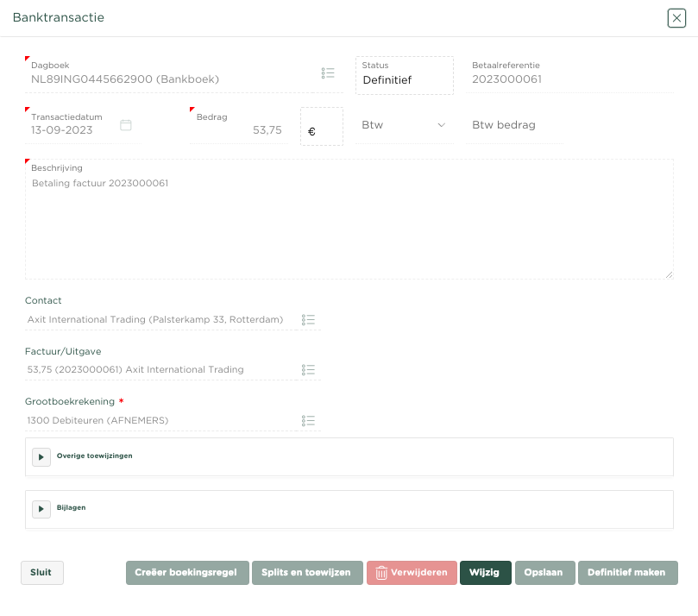The image size is (698, 616).
Task: Open the Dagboek lookup list icon
Action: 328,73
